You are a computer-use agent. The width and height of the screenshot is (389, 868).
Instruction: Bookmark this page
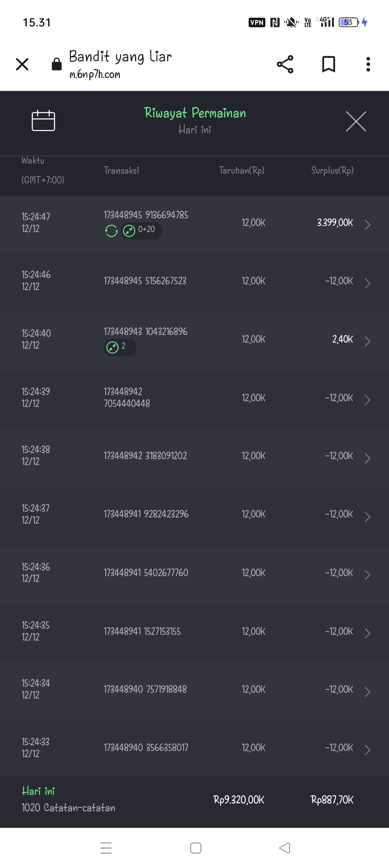(328, 64)
